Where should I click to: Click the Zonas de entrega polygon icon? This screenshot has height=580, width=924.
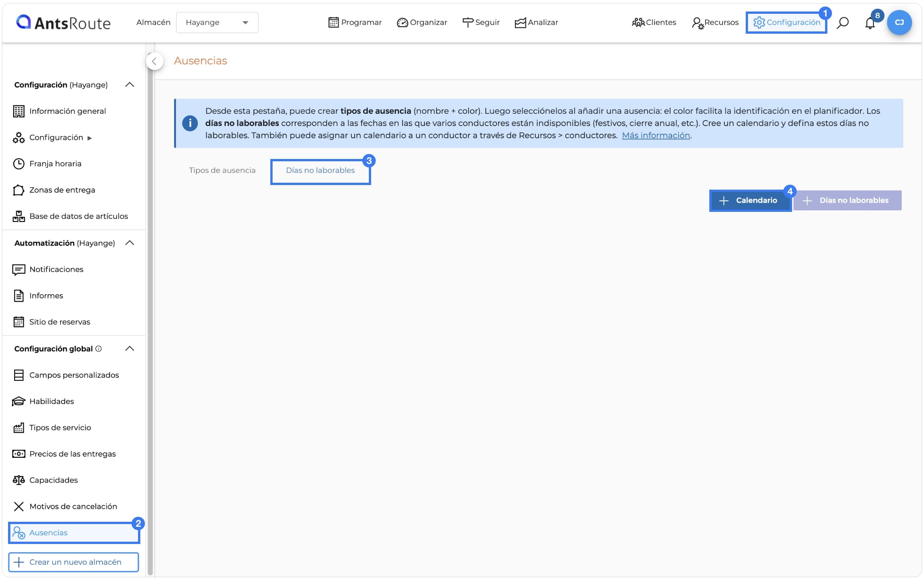tap(18, 190)
